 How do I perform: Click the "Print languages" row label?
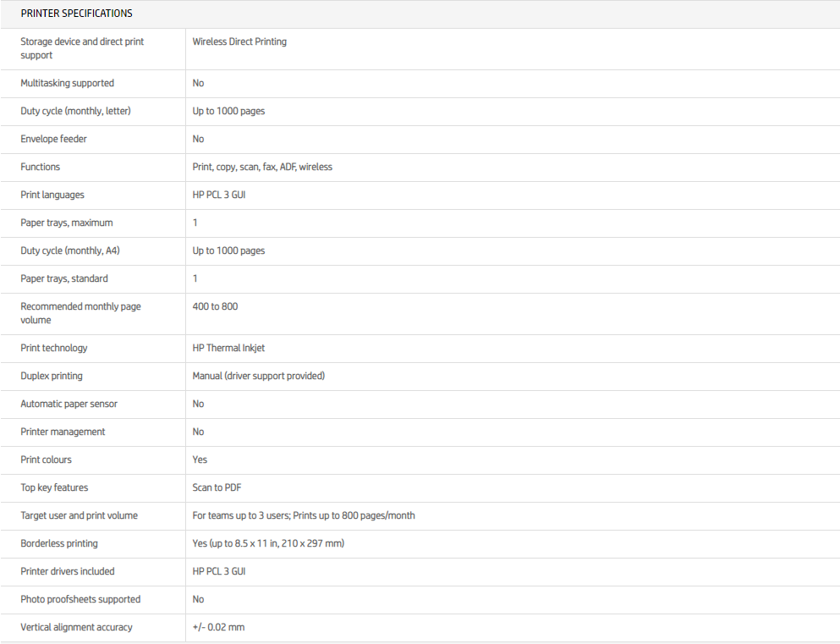point(52,195)
